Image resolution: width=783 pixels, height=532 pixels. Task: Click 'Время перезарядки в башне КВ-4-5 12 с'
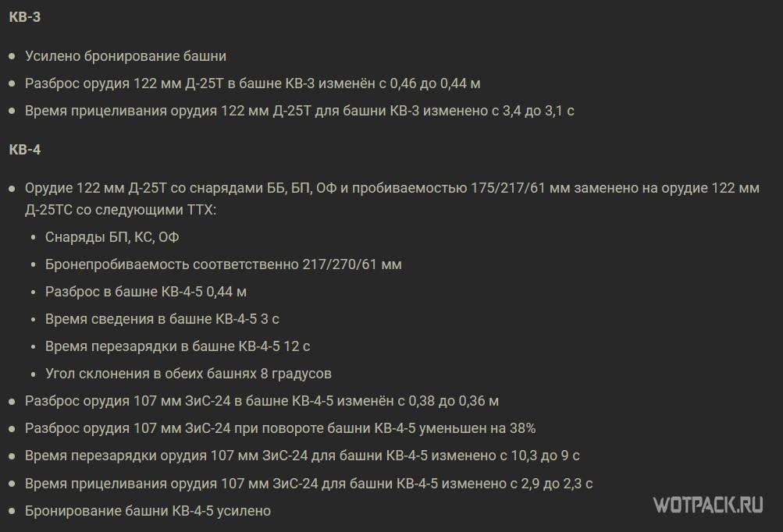[x=177, y=346]
